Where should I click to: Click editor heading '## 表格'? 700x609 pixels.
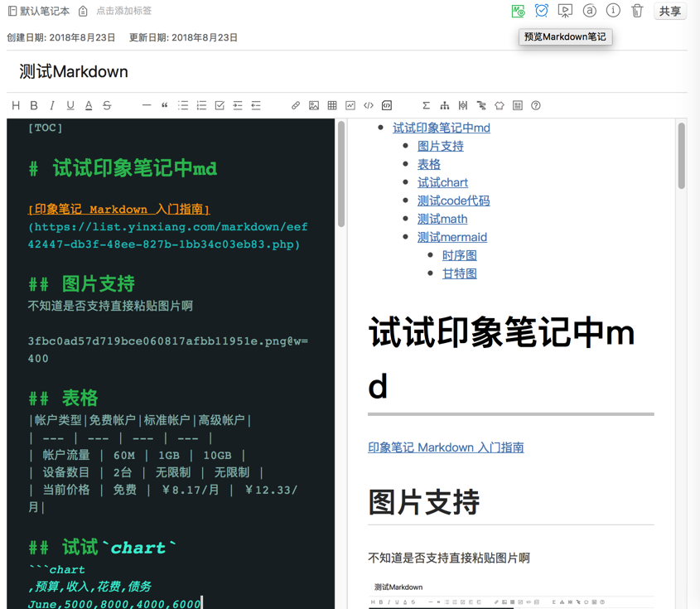point(63,399)
